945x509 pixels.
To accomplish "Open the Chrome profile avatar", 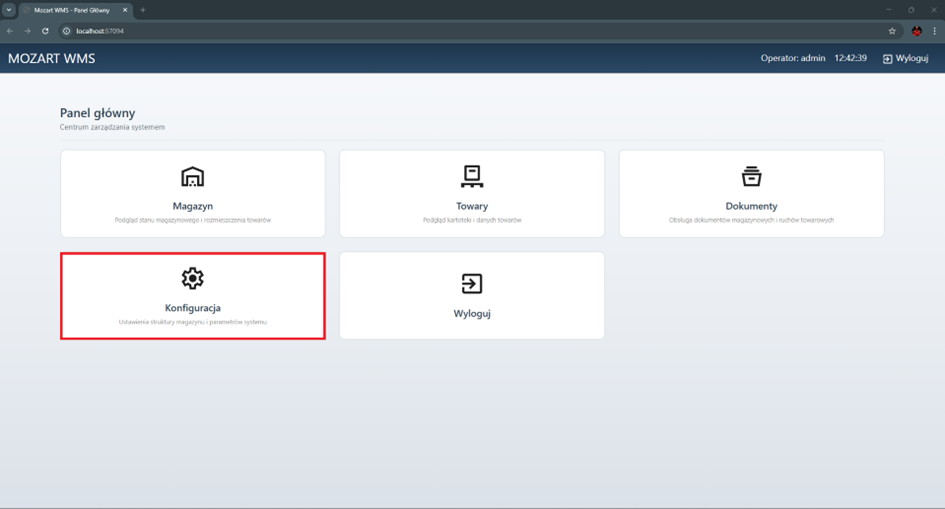I will click(916, 31).
